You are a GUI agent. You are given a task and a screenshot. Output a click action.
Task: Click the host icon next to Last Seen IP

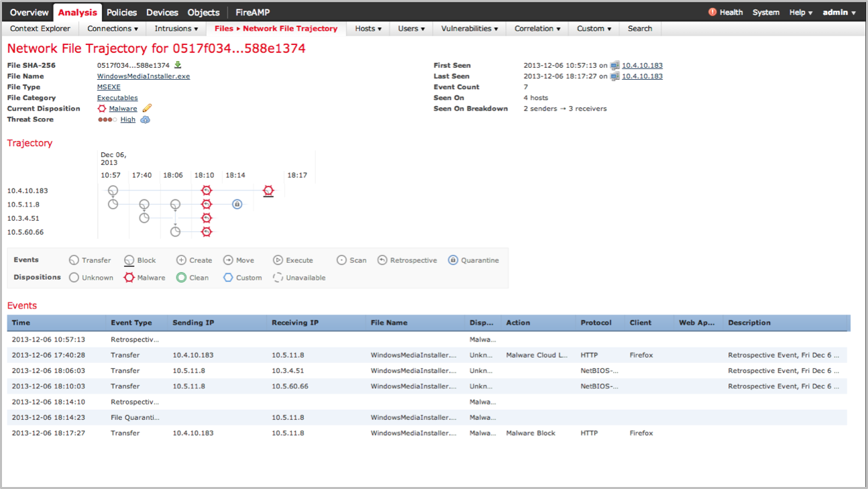coord(615,76)
